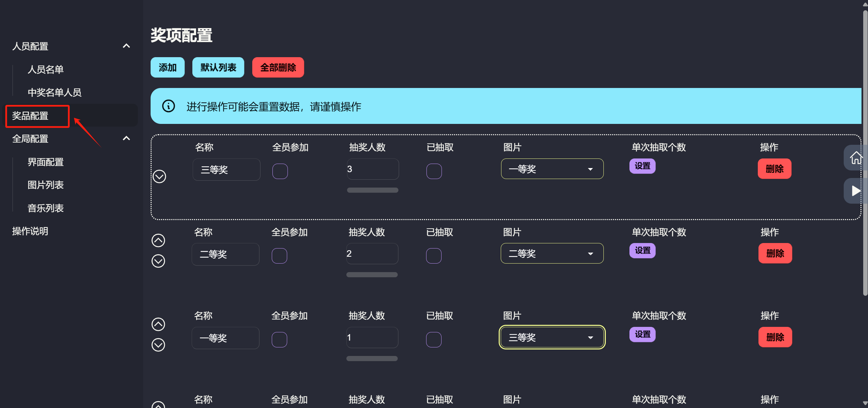Collapse the 人员配置 sidebar section
Image resolution: width=868 pixels, height=408 pixels.
126,46
